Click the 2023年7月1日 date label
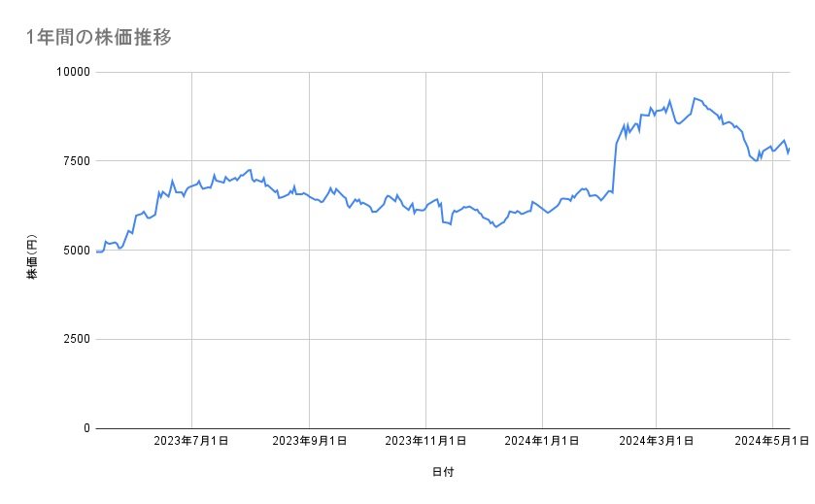This screenshot has height=504, width=815. pos(191,442)
